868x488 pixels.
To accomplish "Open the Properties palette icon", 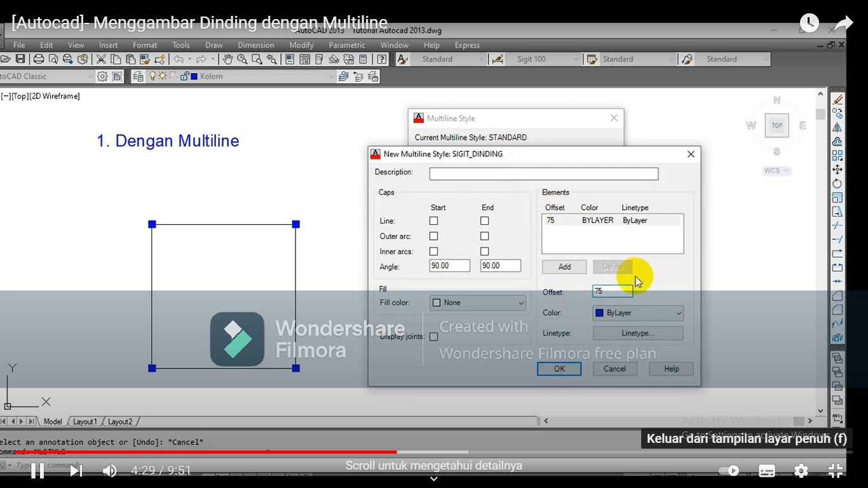I will 290,59.
